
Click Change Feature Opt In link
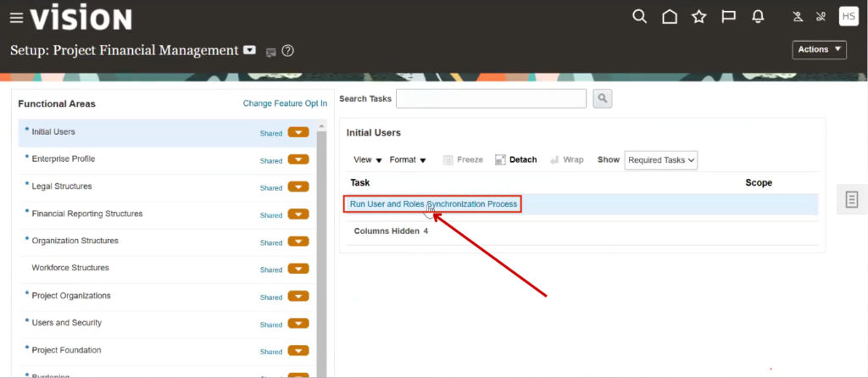pos(285,103)
